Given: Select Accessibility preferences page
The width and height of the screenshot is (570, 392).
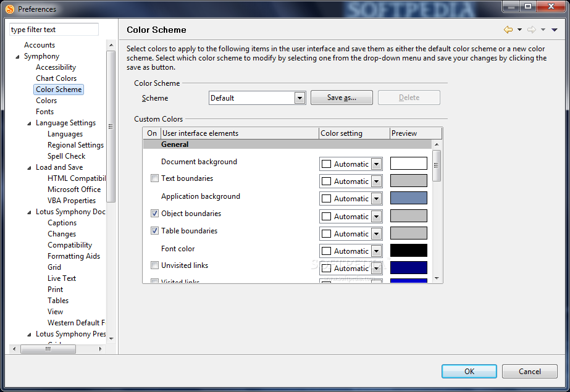Looking at the screenshot, I should pyautogui.click(x=56, y=67).
